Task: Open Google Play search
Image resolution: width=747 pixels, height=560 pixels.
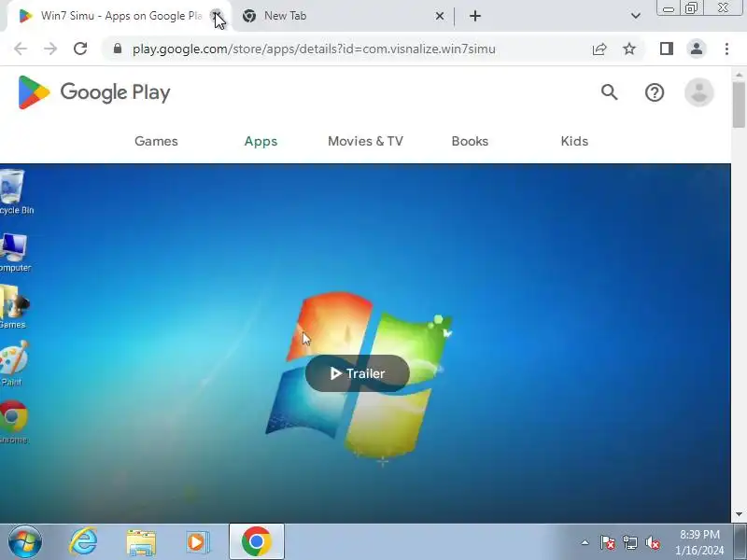Action: 610,92
